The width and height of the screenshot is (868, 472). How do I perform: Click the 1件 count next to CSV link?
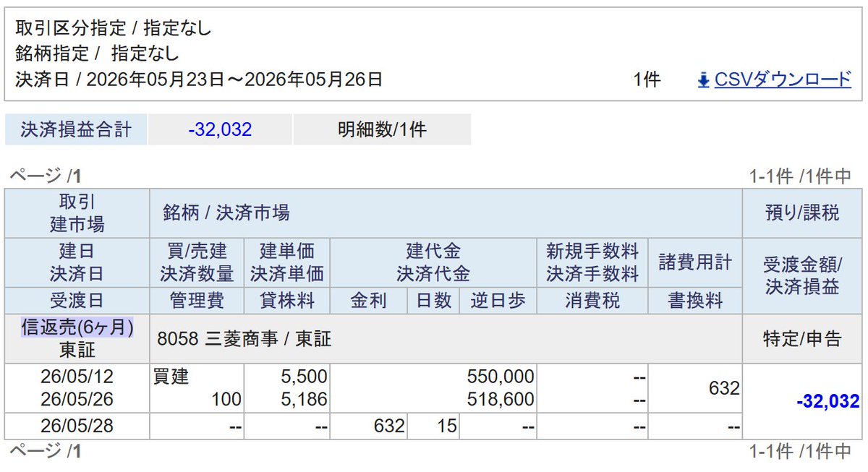click(x=647, y=80)
